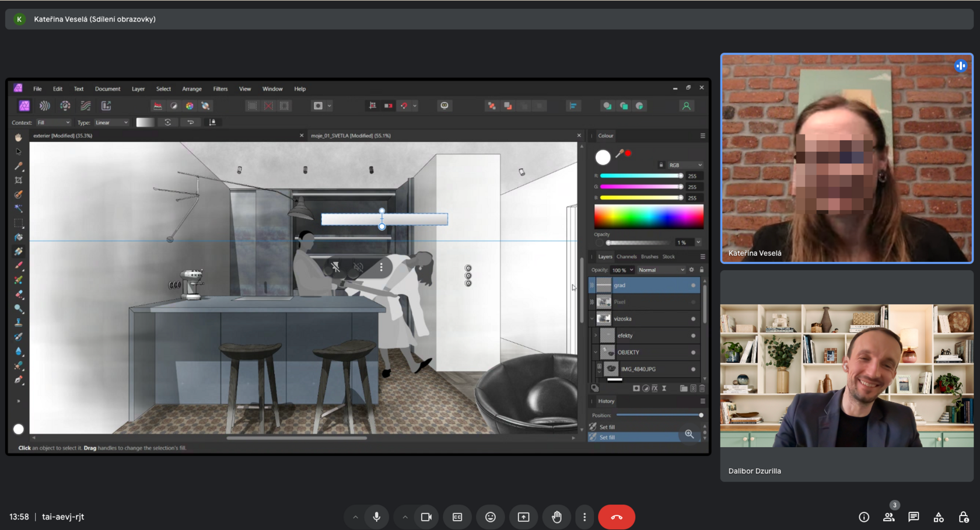Expand the efekty layer group

pos(596,336)
